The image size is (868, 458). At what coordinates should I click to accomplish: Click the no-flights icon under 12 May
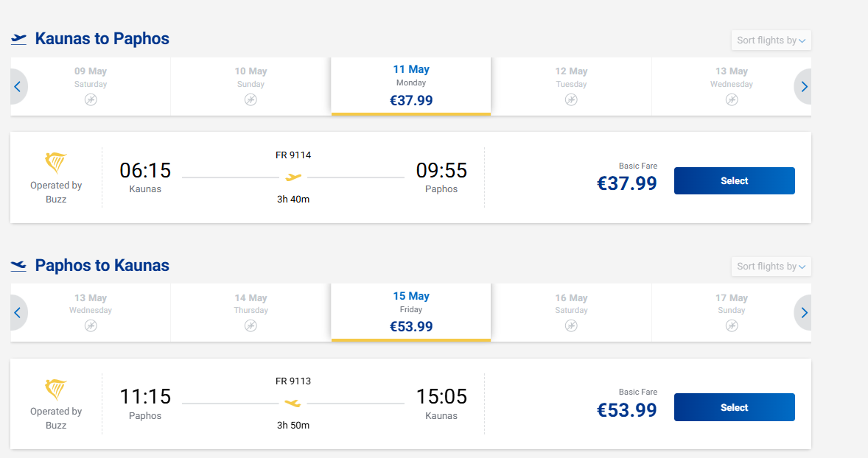[x=571, y=100]
